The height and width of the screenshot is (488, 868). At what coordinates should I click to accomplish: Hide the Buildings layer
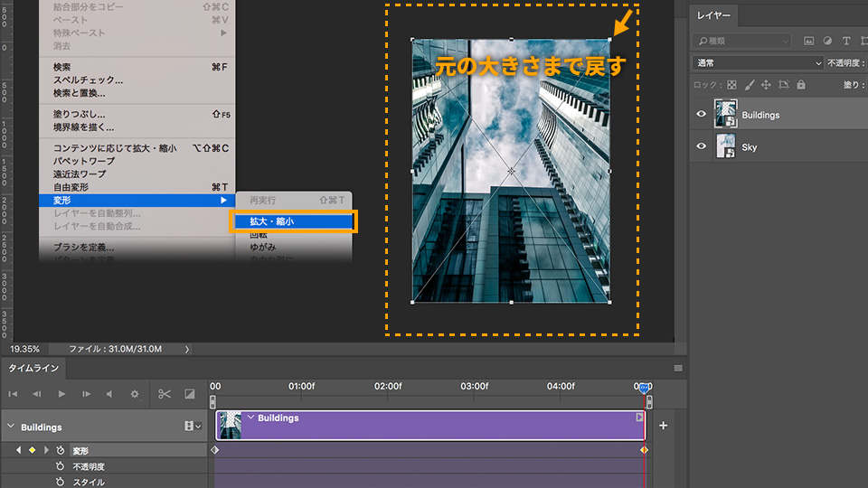click(701, 114)
